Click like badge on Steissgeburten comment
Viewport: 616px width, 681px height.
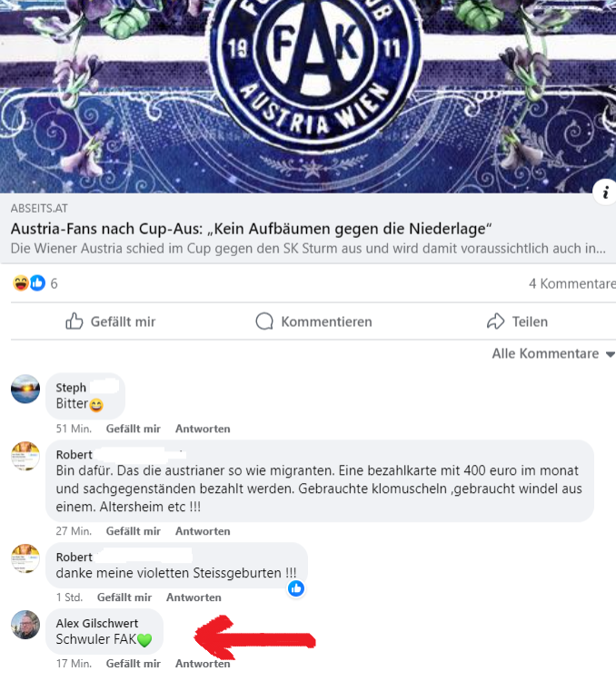click(296, 588)
